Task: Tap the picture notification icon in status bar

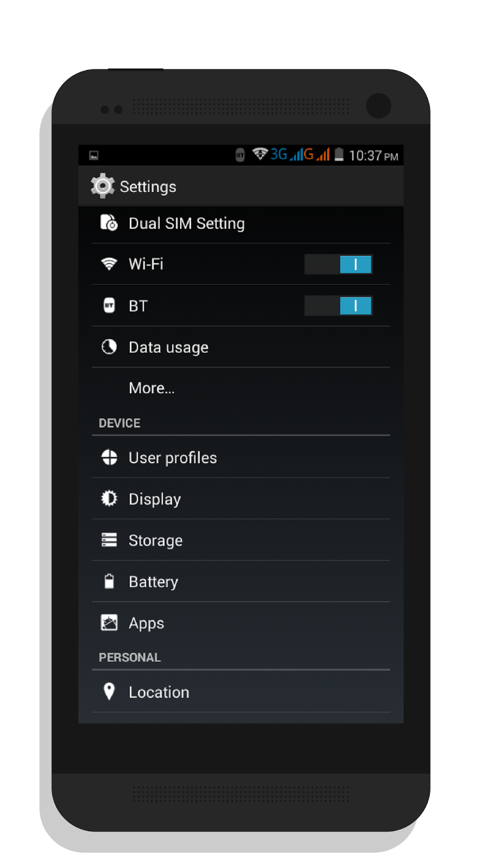Action: click(x=94, y=156)
